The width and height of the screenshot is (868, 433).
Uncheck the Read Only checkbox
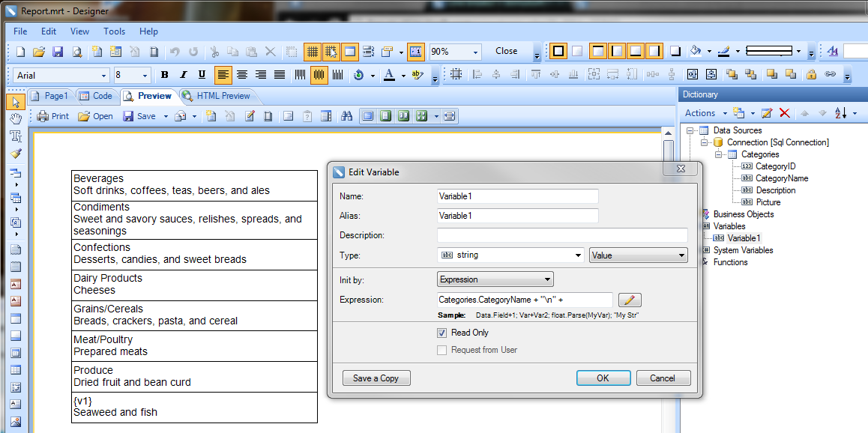[441, 333]
